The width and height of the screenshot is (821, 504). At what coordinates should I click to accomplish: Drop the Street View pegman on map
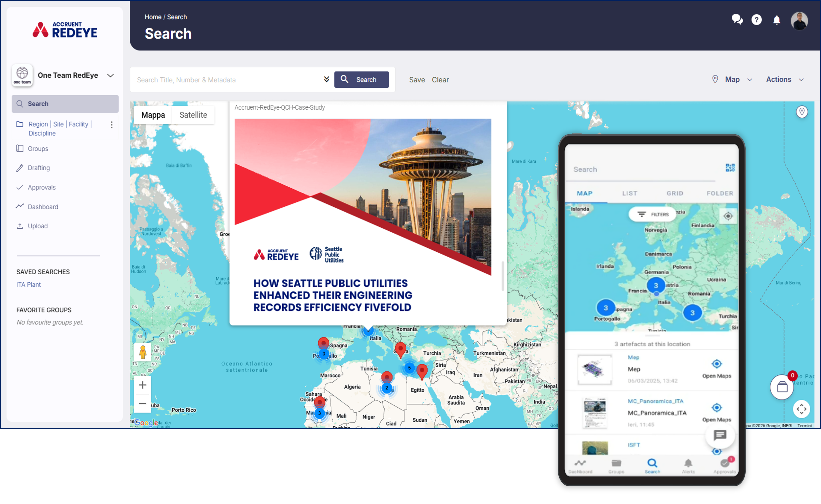pyautogui.click(x=142, y=352)
